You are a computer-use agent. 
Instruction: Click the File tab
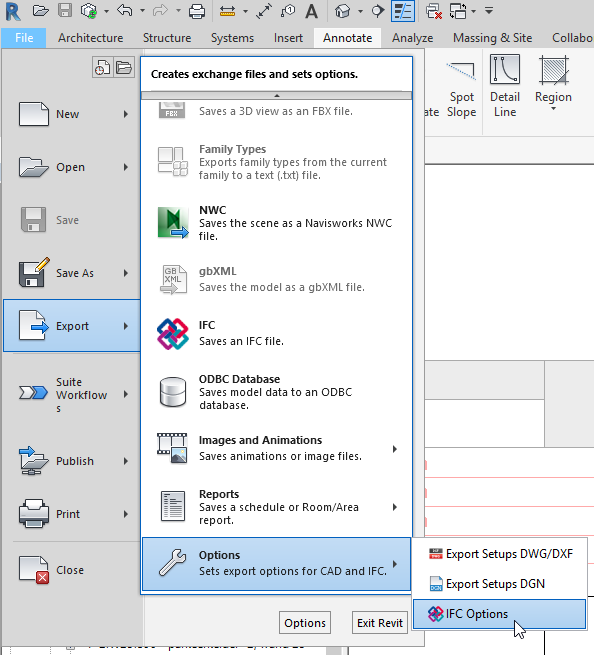tap(24, 38)
